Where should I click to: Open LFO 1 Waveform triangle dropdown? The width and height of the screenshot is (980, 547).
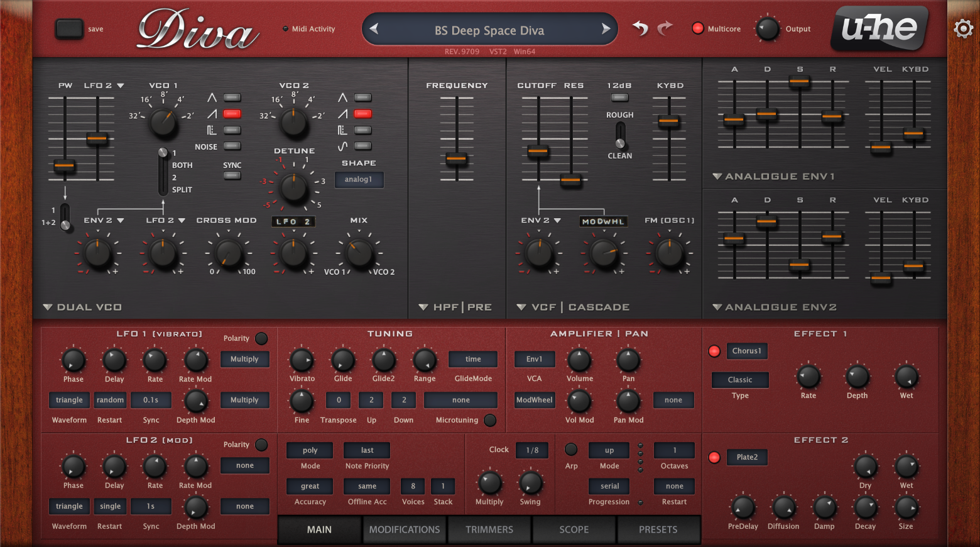69,400
